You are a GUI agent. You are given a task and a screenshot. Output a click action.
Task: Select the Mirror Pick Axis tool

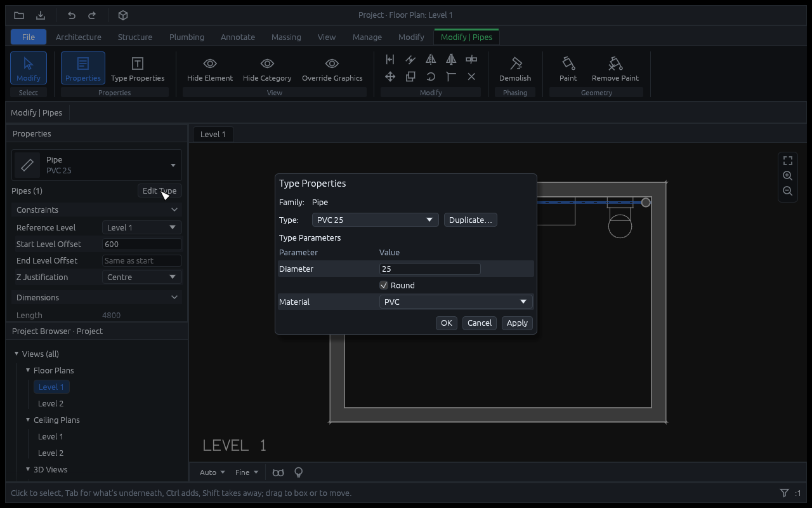[x=431, y=59]
